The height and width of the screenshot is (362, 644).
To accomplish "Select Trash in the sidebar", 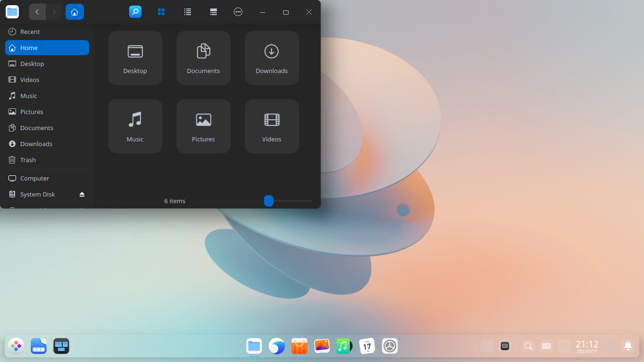I will pyautogui.click(x=28, y=160).
